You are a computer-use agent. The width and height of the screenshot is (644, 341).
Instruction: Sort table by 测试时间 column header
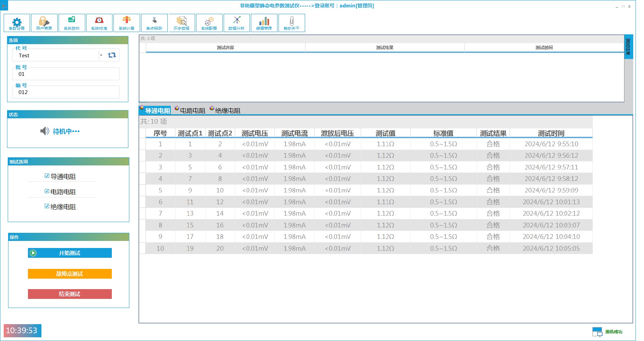coord(551,133)
